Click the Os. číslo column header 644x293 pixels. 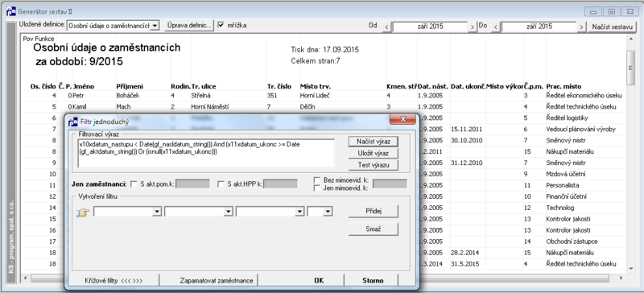click(43, 87)
